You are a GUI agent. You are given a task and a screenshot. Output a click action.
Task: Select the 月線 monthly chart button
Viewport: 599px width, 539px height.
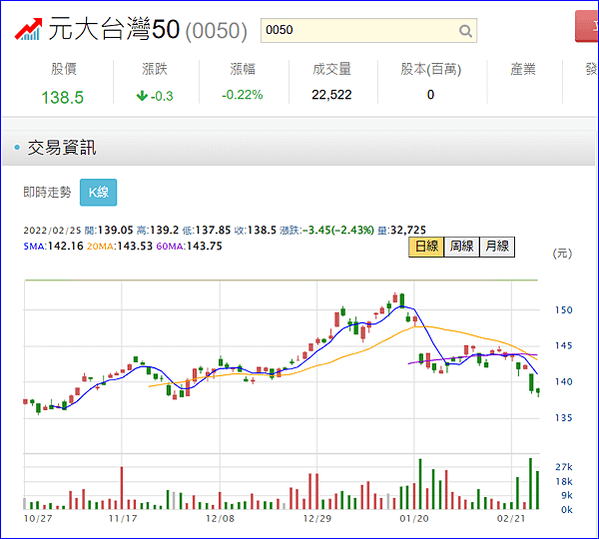[x=497, y=246]
